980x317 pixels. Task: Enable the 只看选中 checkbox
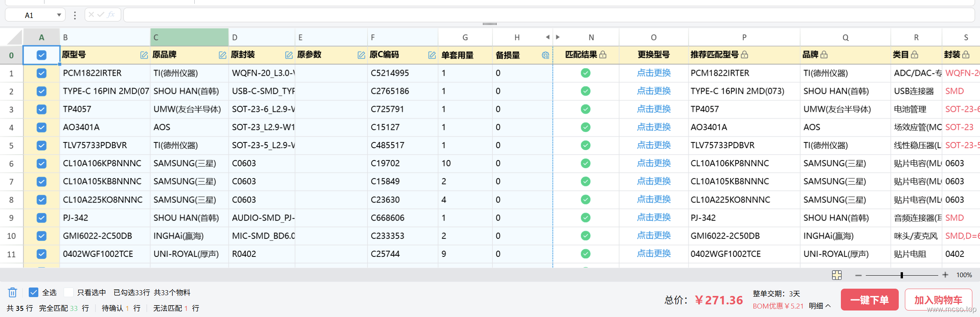69,292
